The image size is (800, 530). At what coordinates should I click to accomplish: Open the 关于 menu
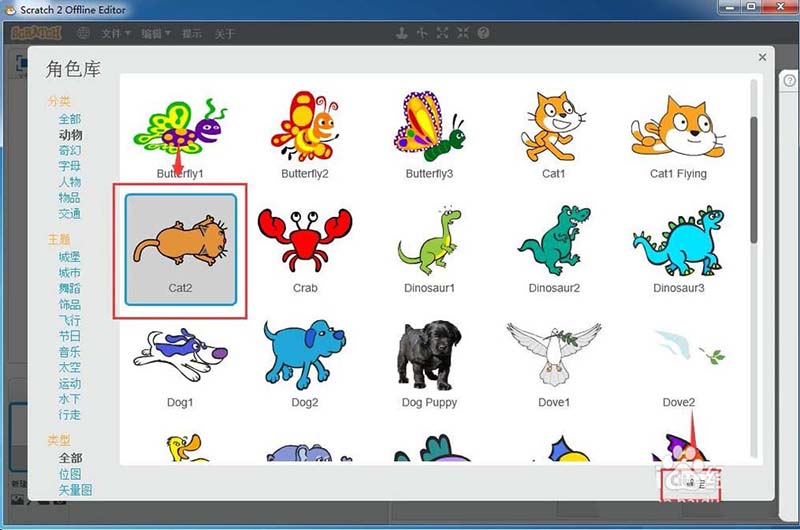pyautogui.click(x=224, y=34)
